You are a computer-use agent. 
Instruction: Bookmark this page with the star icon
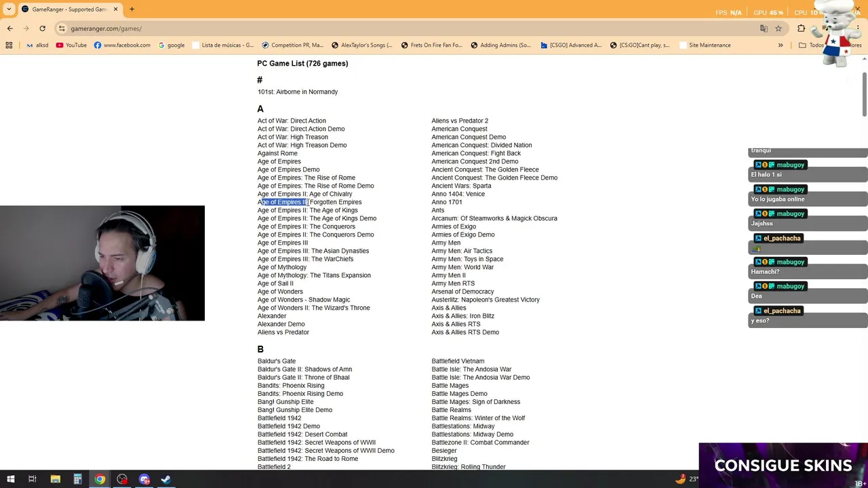(778, 28)
